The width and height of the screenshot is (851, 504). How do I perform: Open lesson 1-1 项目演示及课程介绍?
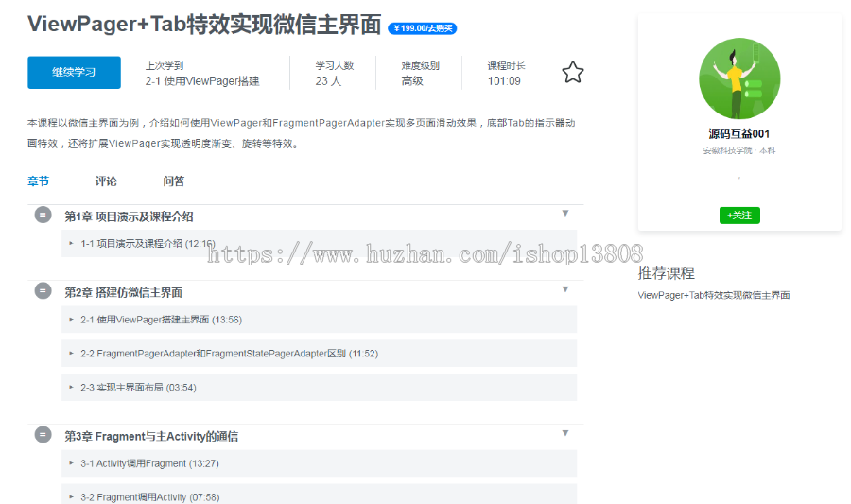pos(320,244)
